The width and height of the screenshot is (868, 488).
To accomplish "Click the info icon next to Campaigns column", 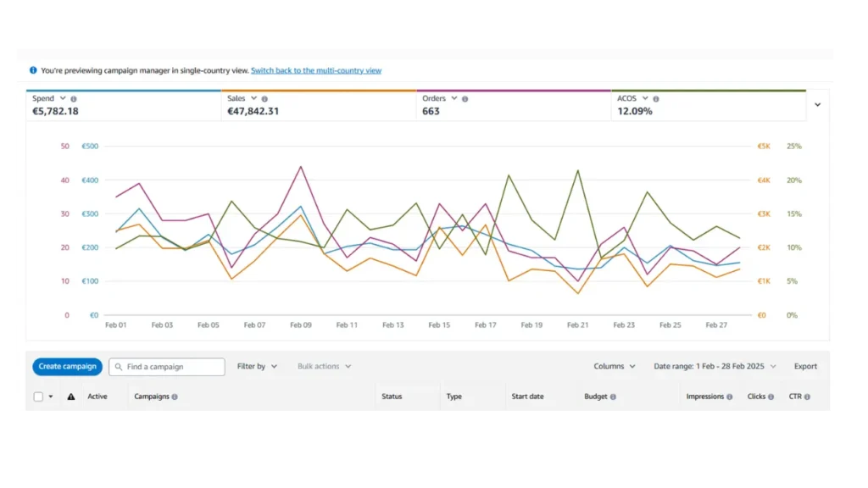I will pos(175,396).
